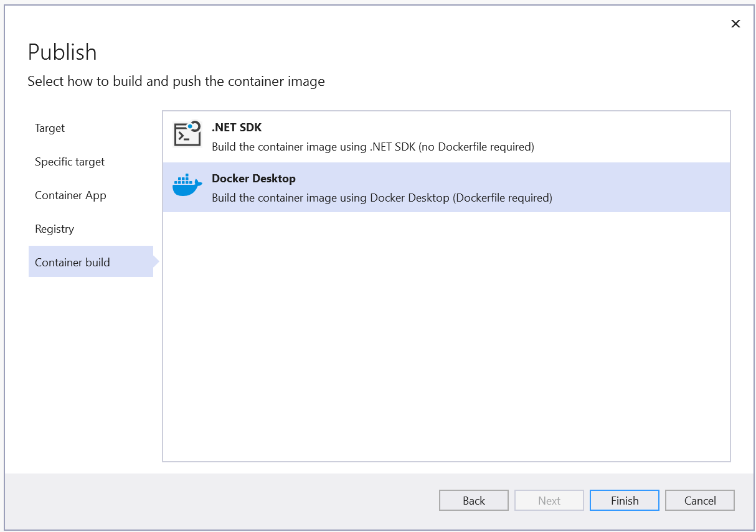Click the Back button
Screen dimensions: 756x532
(474, 500)
